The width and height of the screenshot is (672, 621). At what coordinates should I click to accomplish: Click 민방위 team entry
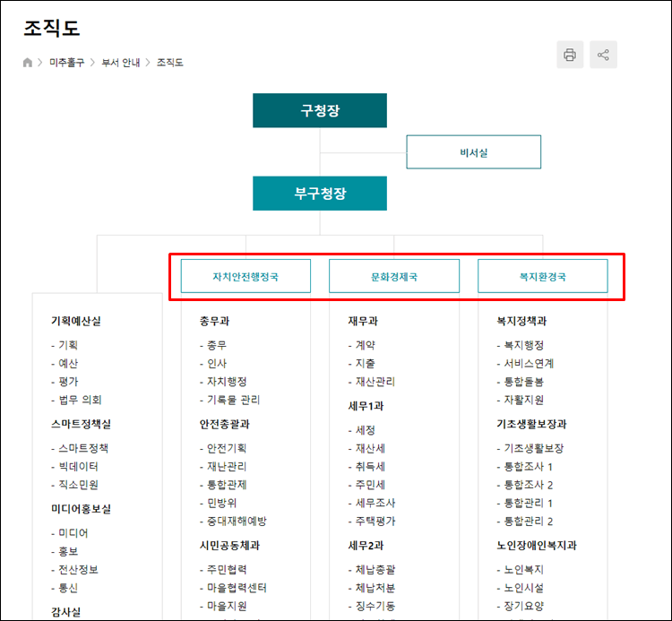point(221,503)
